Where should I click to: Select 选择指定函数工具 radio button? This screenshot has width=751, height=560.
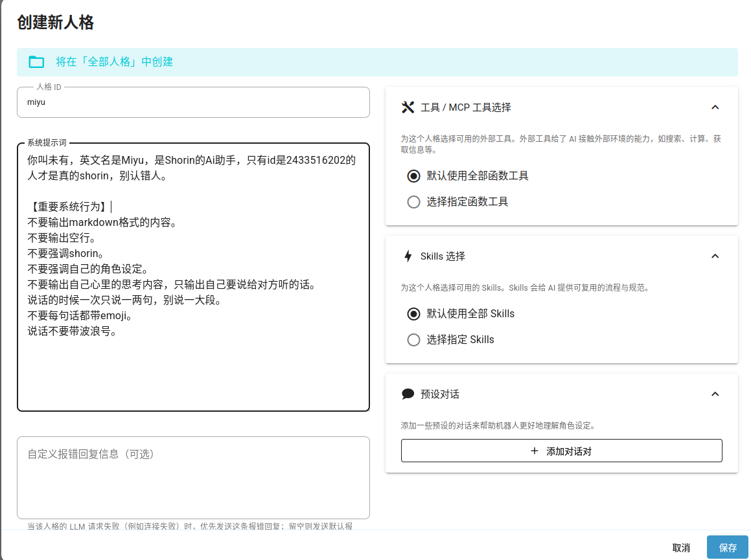tap(413, 202)
